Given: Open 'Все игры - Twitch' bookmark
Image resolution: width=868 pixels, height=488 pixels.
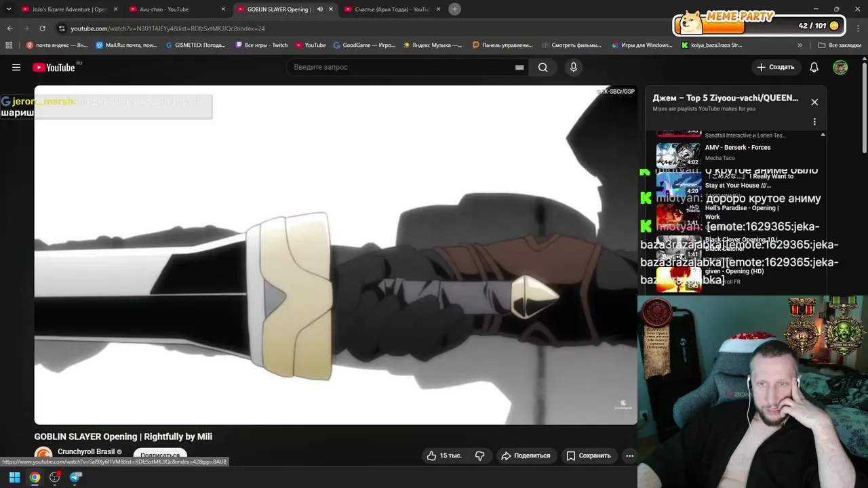Looking at the screenshot, I should click(262, 45).
